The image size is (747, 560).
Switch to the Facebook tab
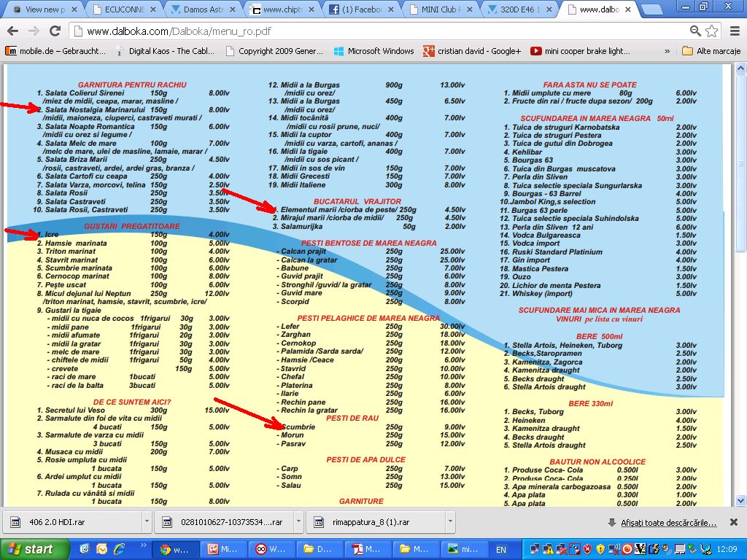[365, 9]
